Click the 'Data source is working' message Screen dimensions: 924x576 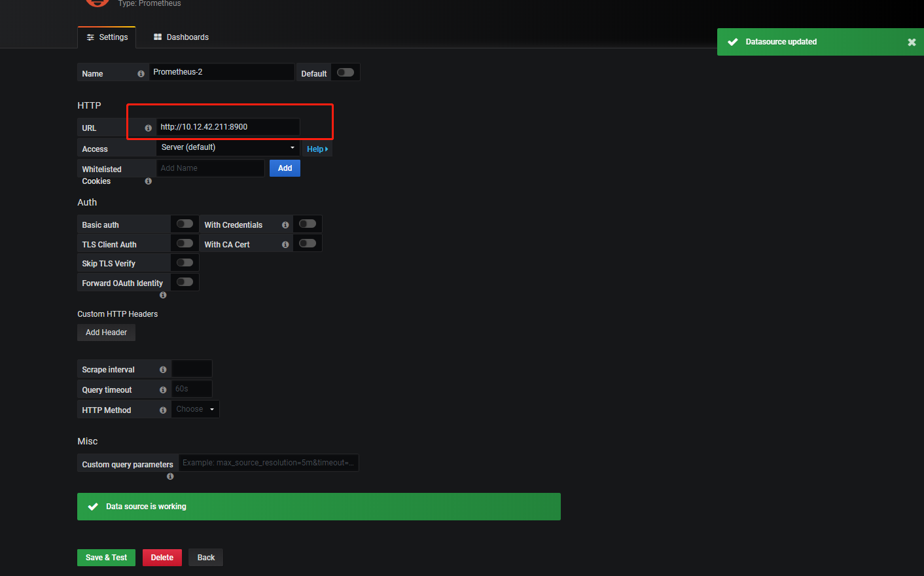tap(146, 507)
